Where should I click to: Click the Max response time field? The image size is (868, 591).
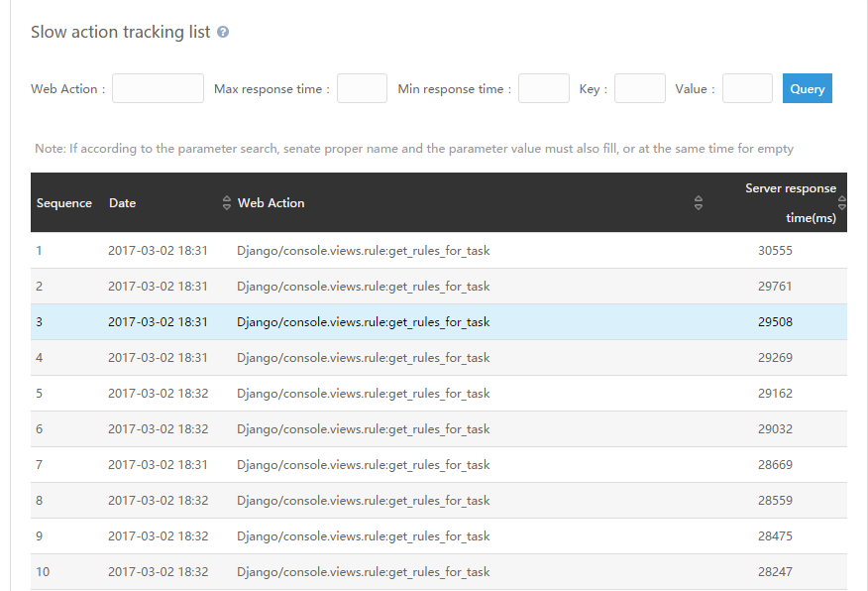click(362, 89)
